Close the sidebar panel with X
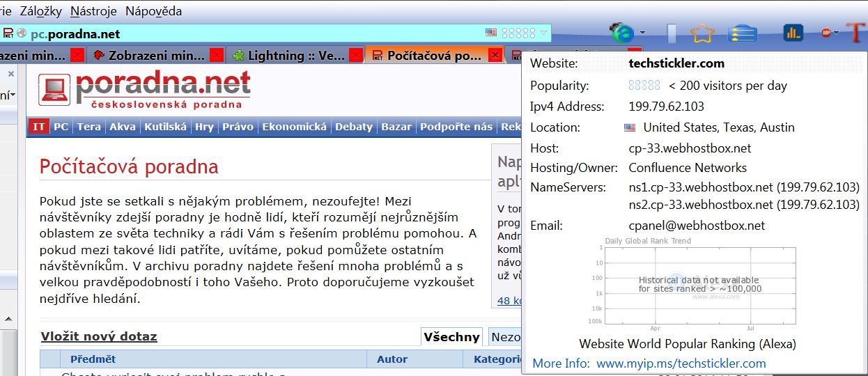The width and height of the screenshot is (868, 376). pos(10,74)
